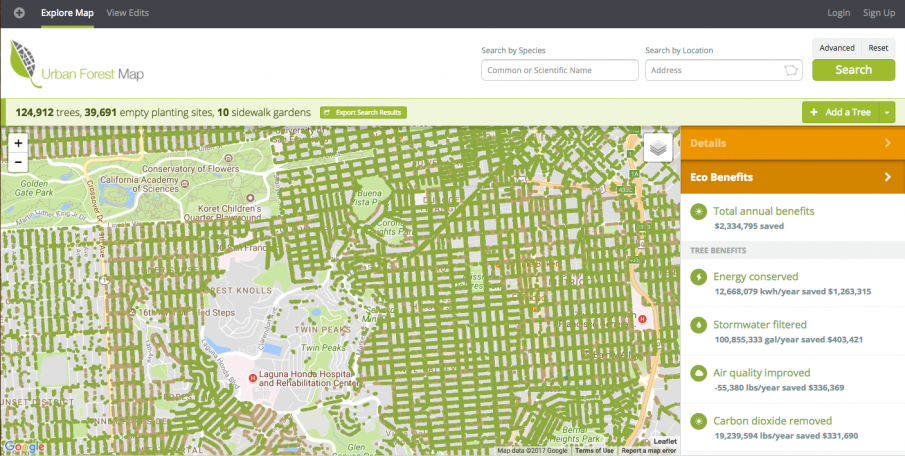The width and height of the screenshot is (905, 456).
Task: Click the Conservatory of Flowers marker
Action: 229,159
